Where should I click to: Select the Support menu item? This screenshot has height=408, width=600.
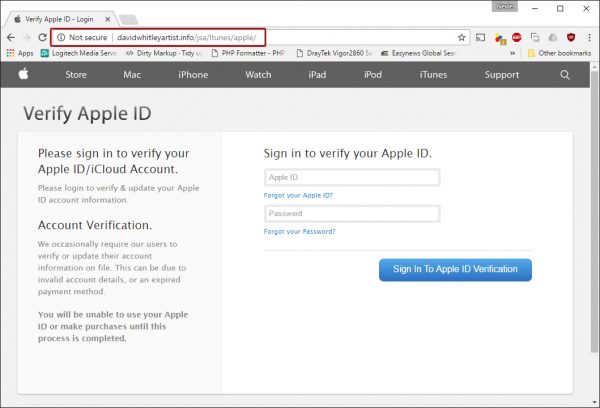502,75
